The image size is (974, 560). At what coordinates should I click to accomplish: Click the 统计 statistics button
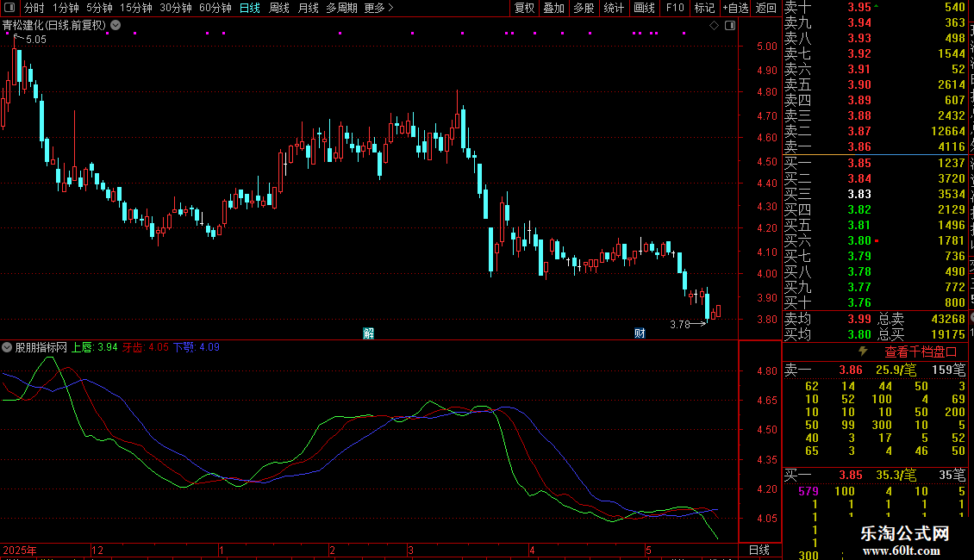click(614, 8)
